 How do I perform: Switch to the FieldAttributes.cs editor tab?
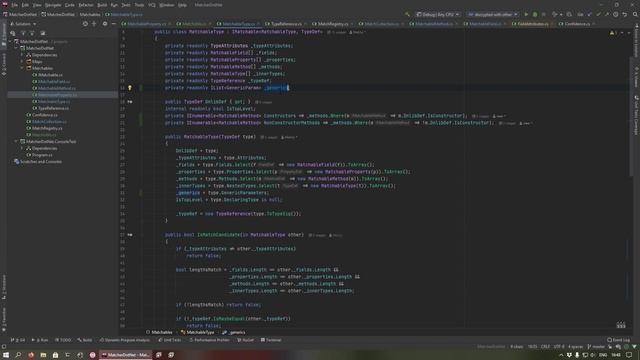point(532,24)
